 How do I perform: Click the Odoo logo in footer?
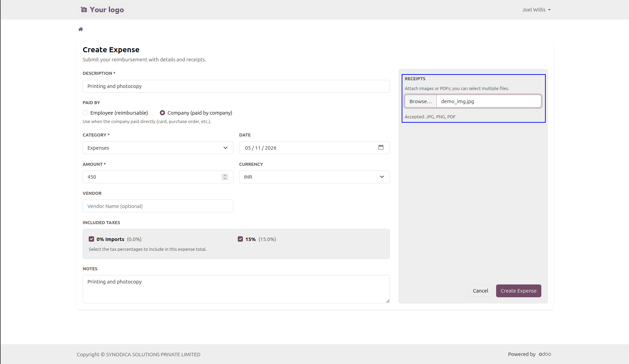(x=545, y=354)
